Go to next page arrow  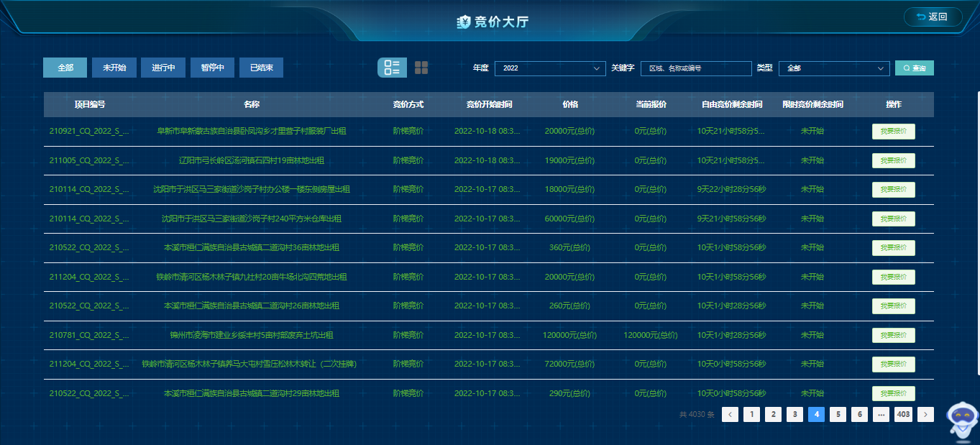925,414
